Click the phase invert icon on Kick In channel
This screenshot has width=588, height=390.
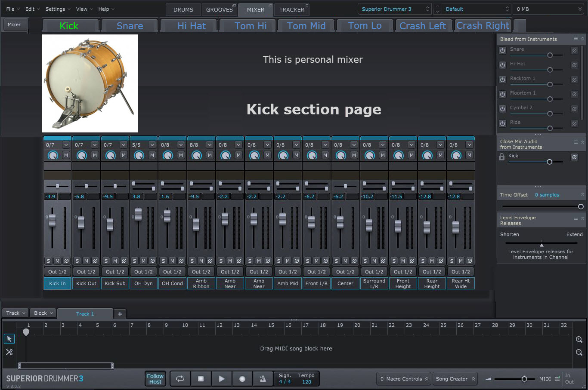click(x=66, y=261)
